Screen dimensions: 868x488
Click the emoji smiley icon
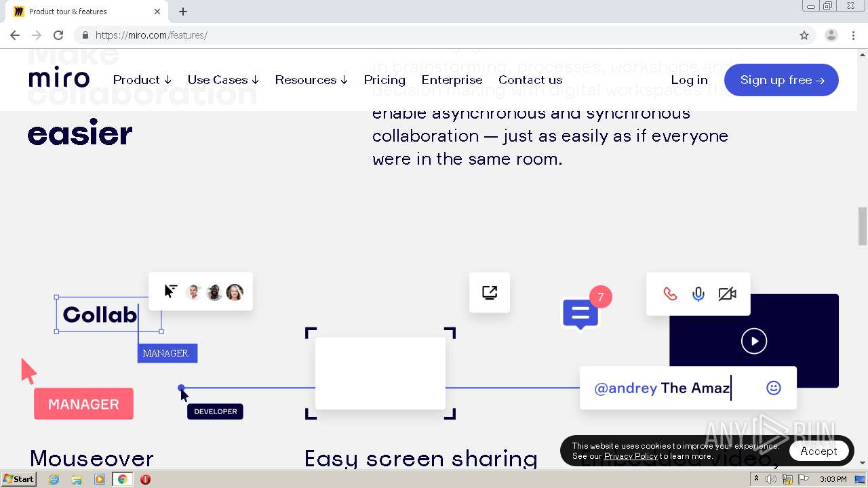click(x=774, y=388)
